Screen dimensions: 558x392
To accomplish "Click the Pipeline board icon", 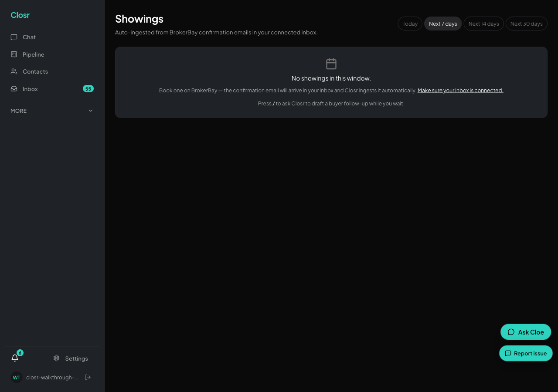I will point(14,54).
